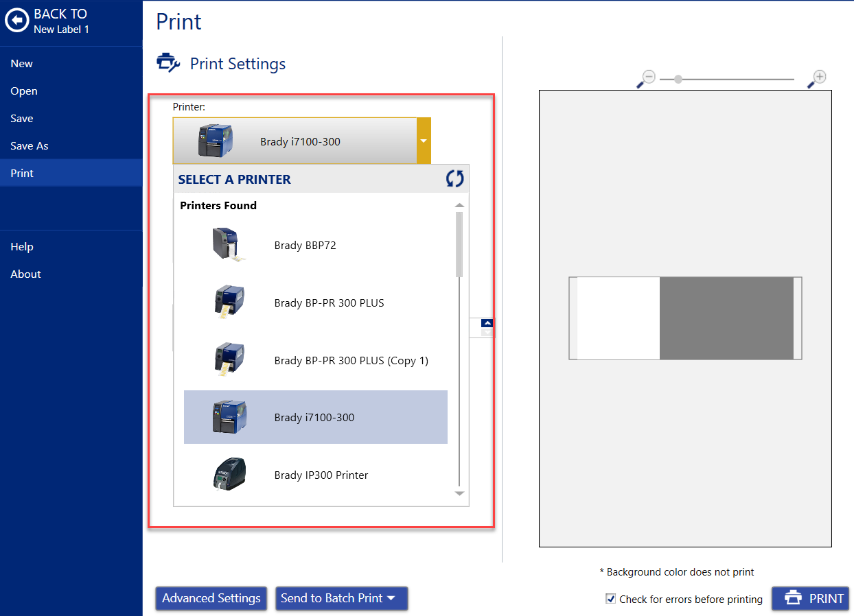Image resolution: width=854 pixels, height=616 pixels.
Task: Open the printer selection dropdown arrow
Action: tap(424, 141)
